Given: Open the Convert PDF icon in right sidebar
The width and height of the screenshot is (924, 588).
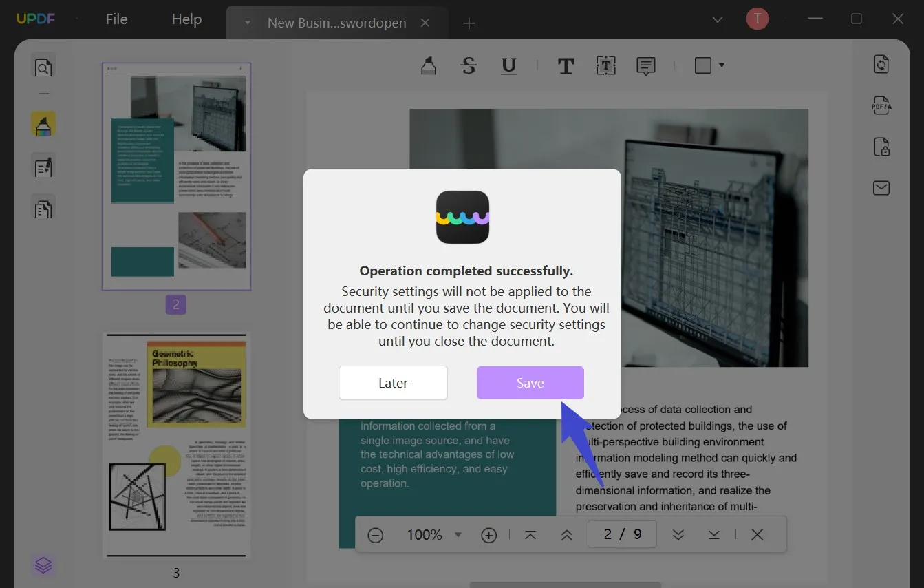Looking at the screenshot, I should click(x=881, y=64).
